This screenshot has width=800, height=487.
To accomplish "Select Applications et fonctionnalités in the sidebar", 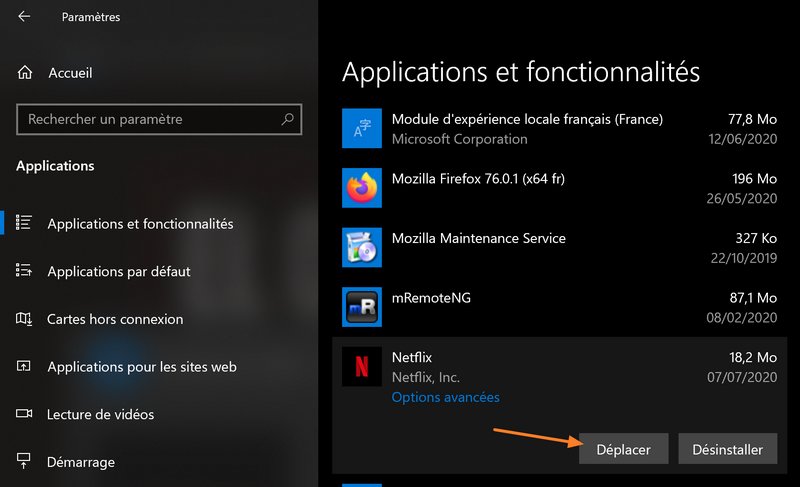I will (x=140, y=224).
